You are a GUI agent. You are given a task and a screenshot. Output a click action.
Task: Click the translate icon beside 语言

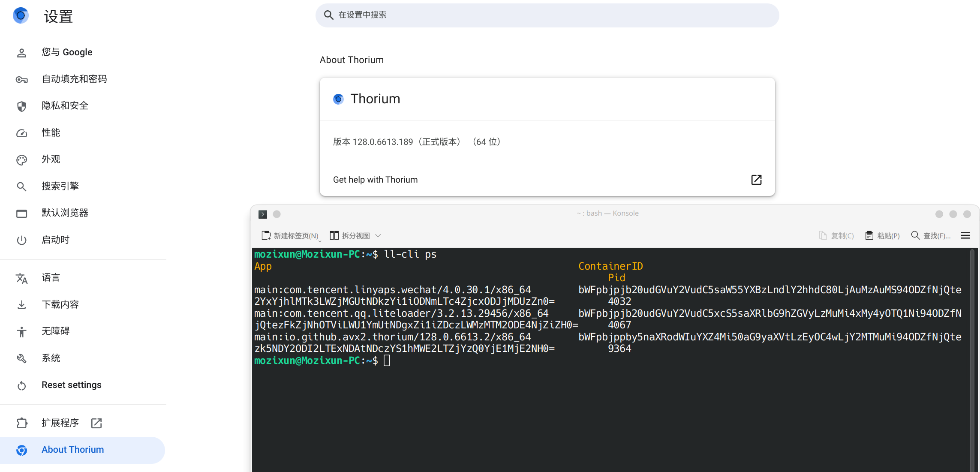21,278
